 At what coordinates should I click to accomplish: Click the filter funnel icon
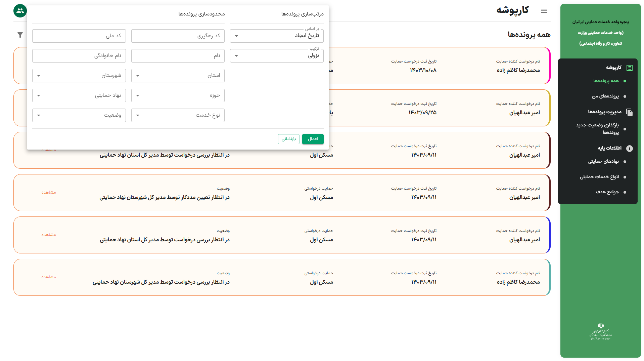tap(20, 35)
